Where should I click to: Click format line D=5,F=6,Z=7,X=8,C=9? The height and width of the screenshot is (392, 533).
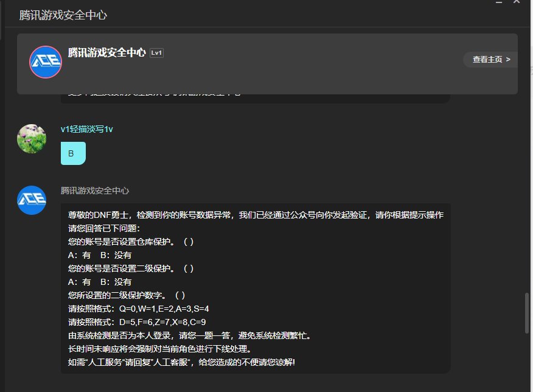(x=137, y=322)
